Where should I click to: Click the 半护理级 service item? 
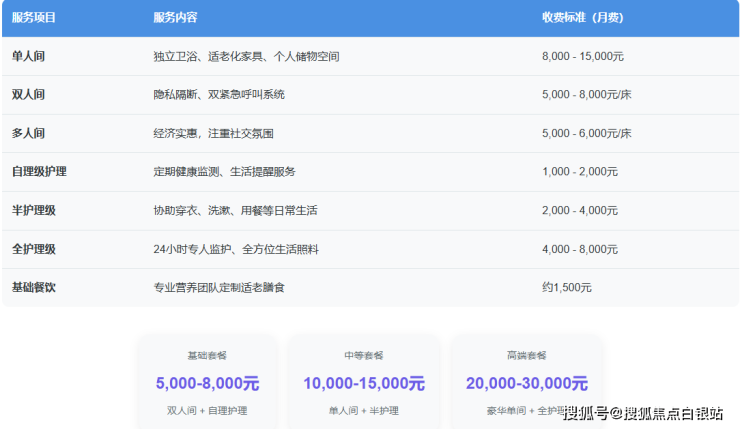click(x=34, y=210)
